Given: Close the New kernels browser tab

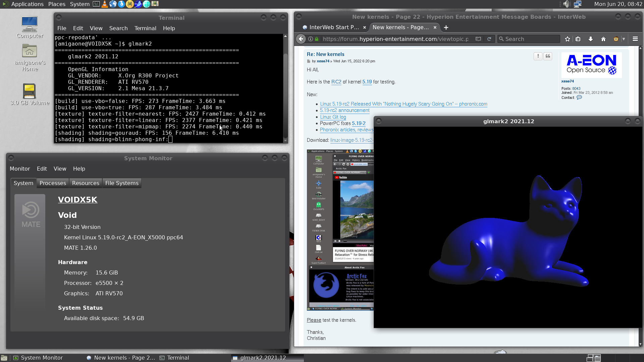Looking at the screenshot, I should (435, 27).
